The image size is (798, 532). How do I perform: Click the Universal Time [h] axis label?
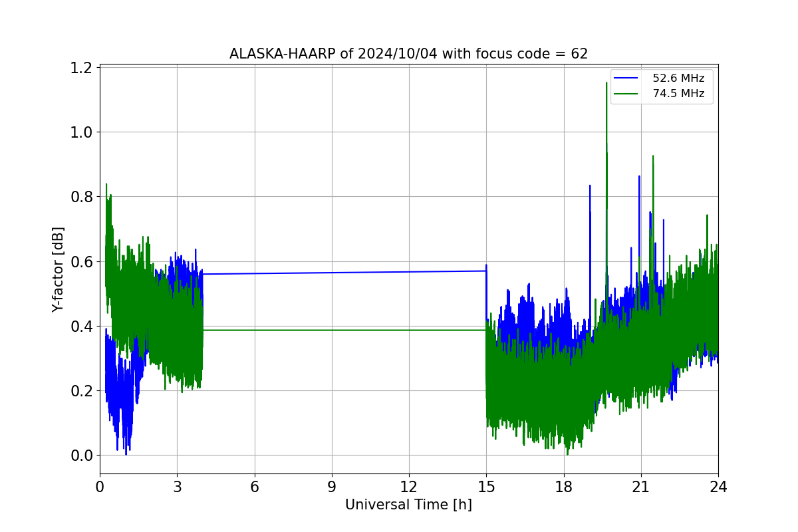click(x=408, y=505)
